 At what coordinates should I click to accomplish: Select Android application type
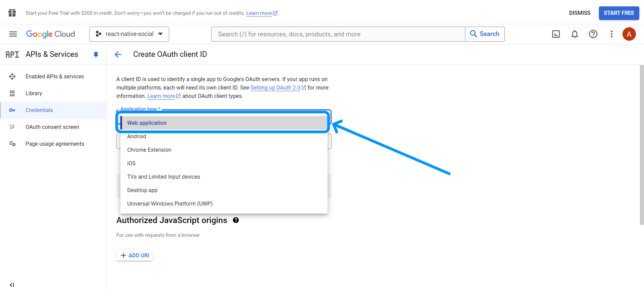(x=224, y=136)
